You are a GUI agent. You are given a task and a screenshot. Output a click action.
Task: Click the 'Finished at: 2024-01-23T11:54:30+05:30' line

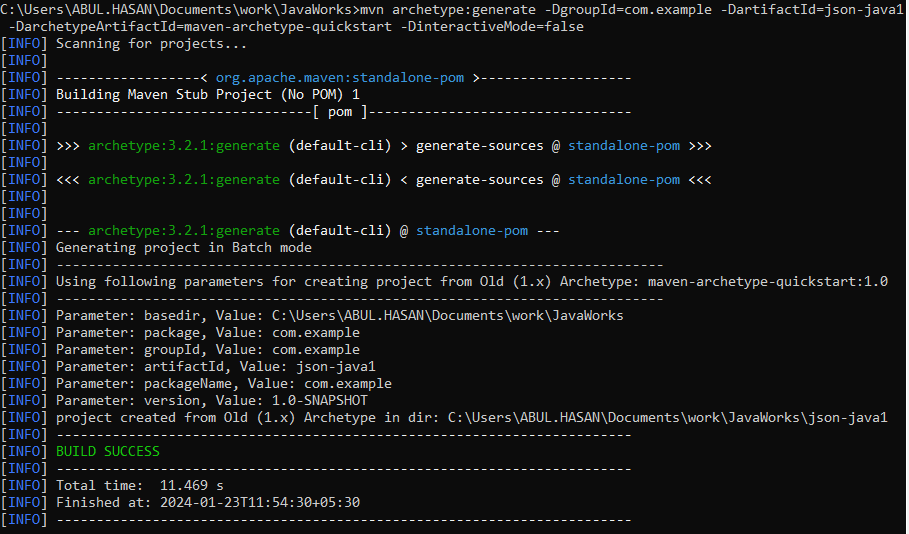click(208, 503)
